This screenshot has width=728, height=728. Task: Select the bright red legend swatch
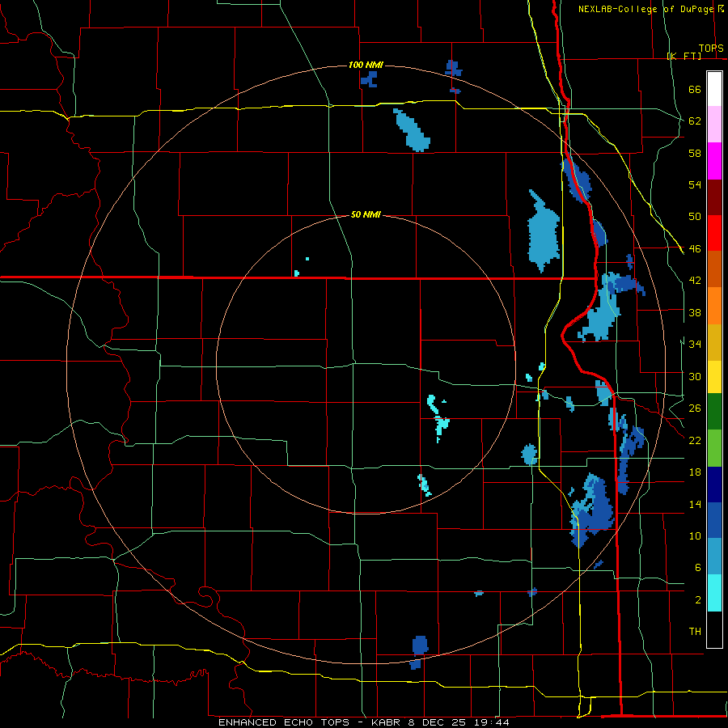pyautogui.click(x=714, y=233)
